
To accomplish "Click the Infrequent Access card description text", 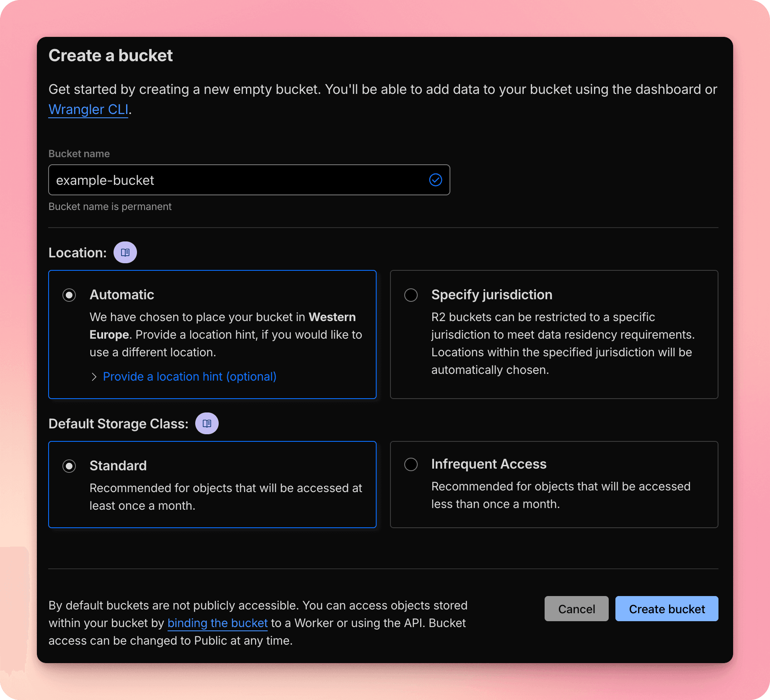I will [561, 495].
